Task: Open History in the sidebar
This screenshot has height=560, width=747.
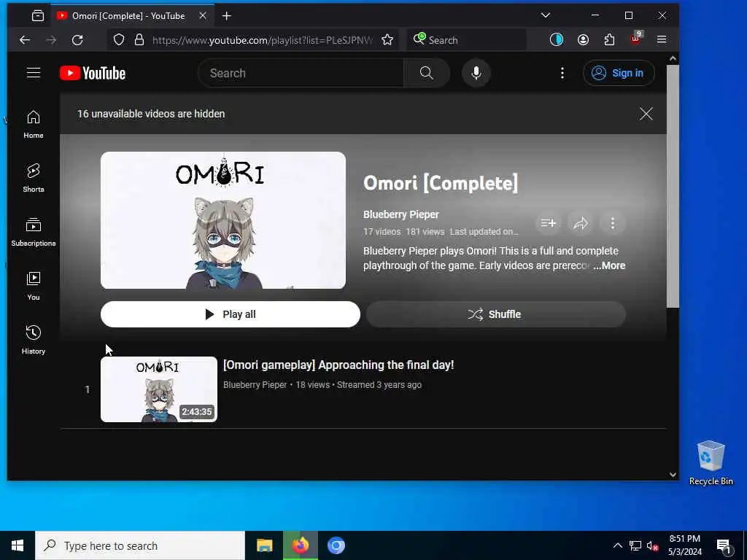Action: pyautogui.click(x=34, y=340)
